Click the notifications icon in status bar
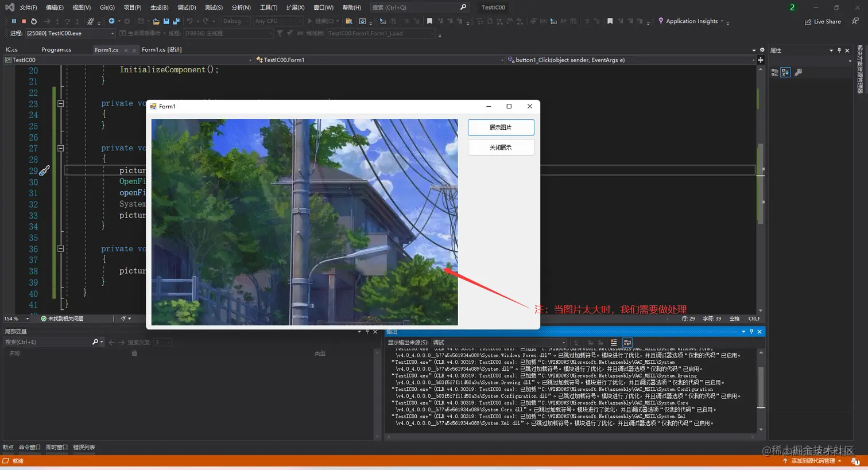This screenshot has height=470, width=868. pyautogui.click(x=855, y=461)
